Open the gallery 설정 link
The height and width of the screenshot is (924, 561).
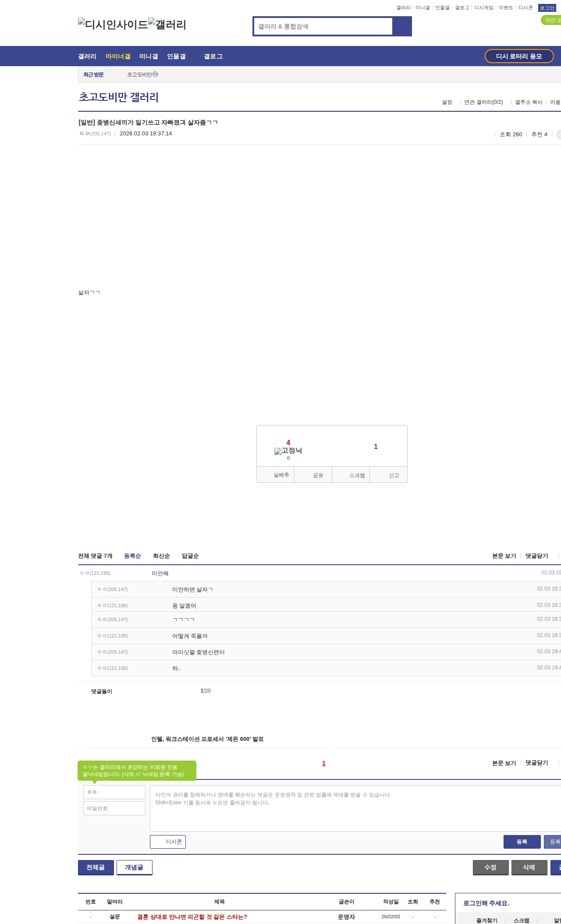coord(447,102)
